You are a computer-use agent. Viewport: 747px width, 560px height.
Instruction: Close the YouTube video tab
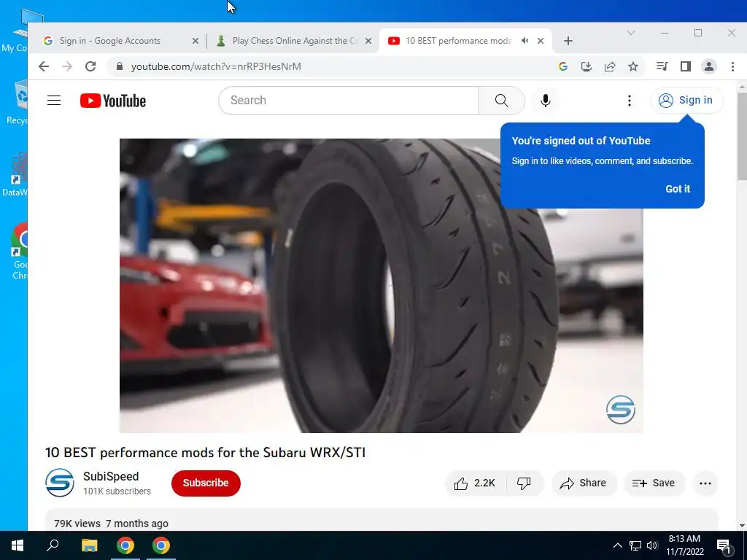point(541,41)
